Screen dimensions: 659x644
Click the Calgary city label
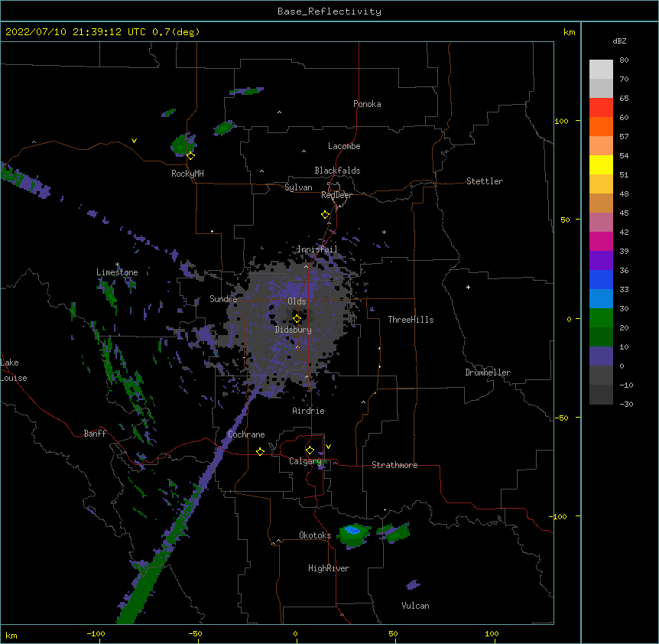tap(305, 461)
